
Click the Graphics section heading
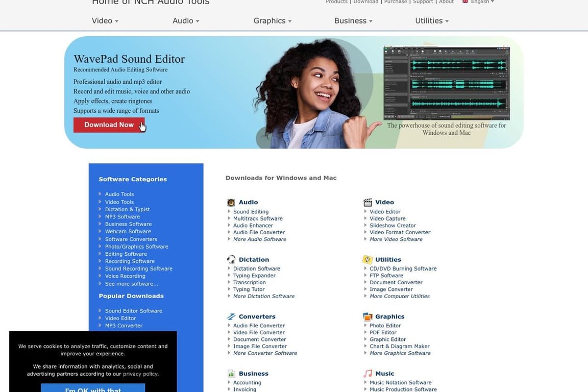pos(389,316)
